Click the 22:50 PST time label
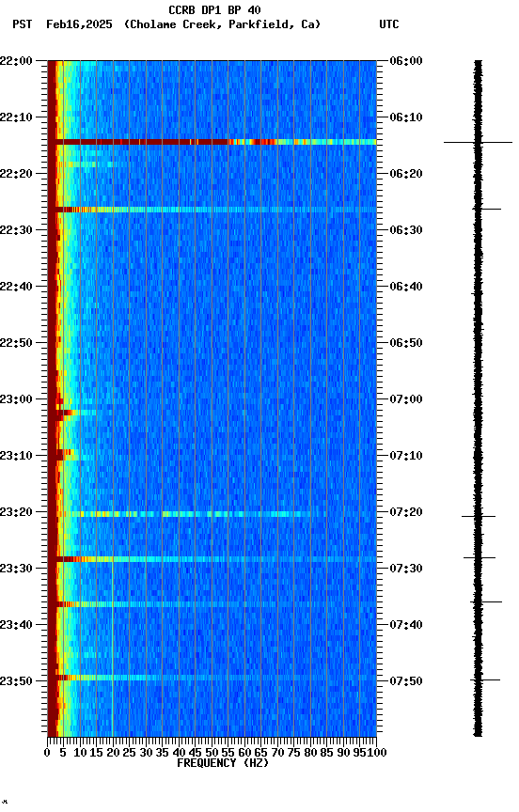This screenshot has width=519, height=812. 16,343
